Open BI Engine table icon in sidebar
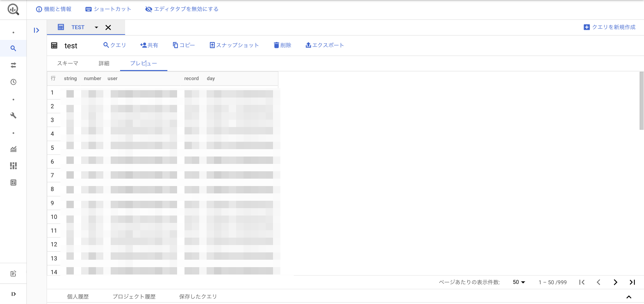This screenshot has height=304, width=644. 13,183
